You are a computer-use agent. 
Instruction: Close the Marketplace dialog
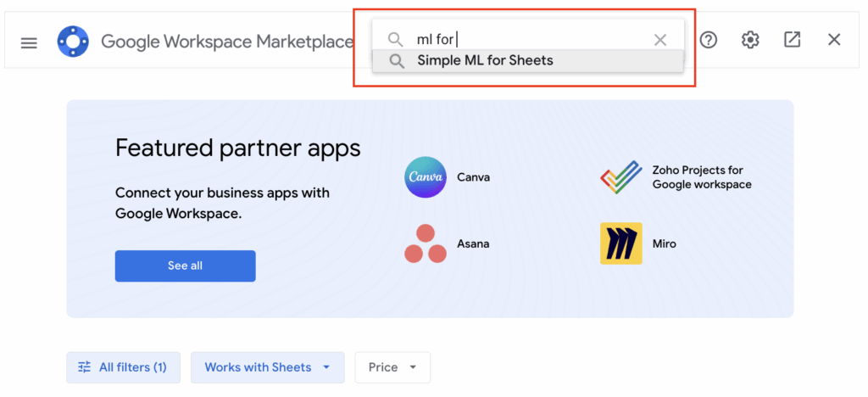(834, 40)
